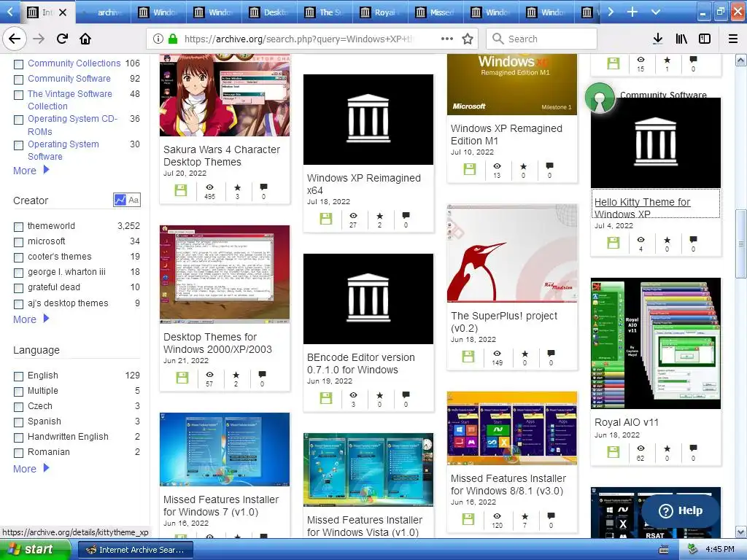This screenshot has height=560, width=747.
Task: Open the browser home page
Action: [x=85, y=39]
